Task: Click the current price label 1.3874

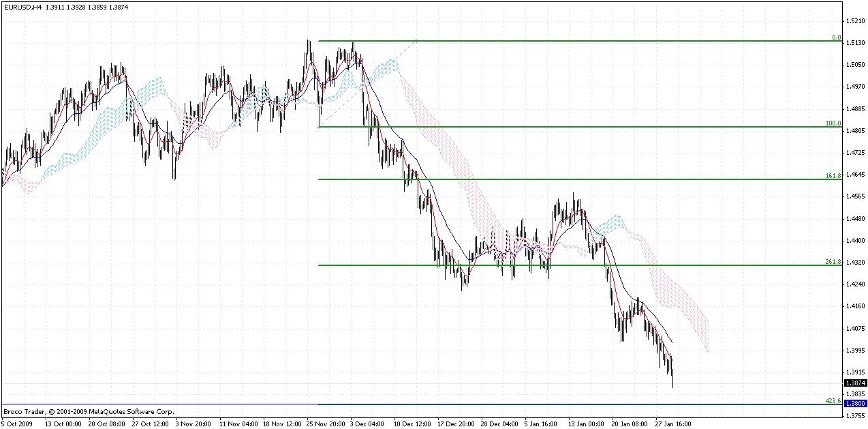Action: point(856,383)
